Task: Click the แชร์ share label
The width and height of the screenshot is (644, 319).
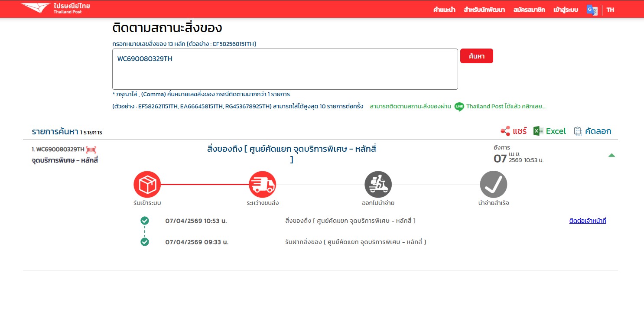Action: 520,131
